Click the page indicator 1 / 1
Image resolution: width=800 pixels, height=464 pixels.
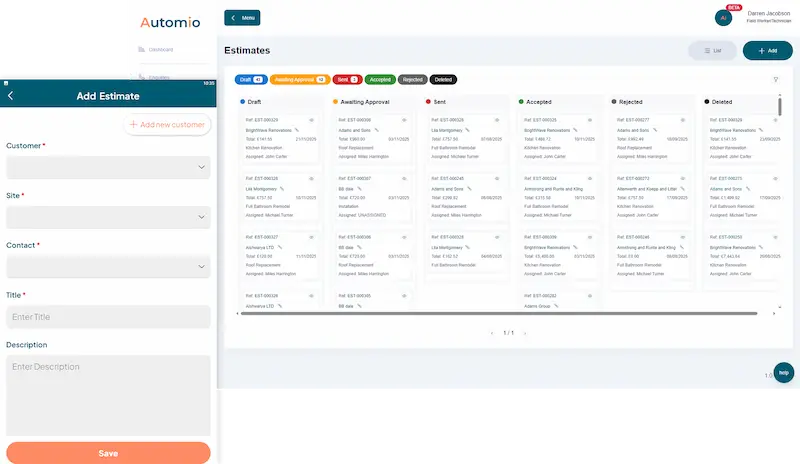[x=508, y=333]
